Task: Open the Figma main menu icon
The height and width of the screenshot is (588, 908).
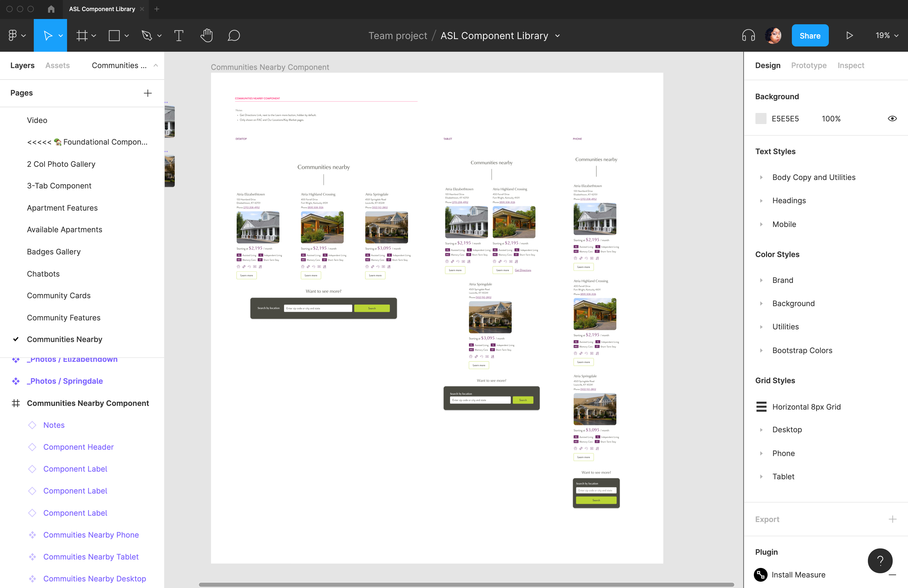Action: click(13, 35)
